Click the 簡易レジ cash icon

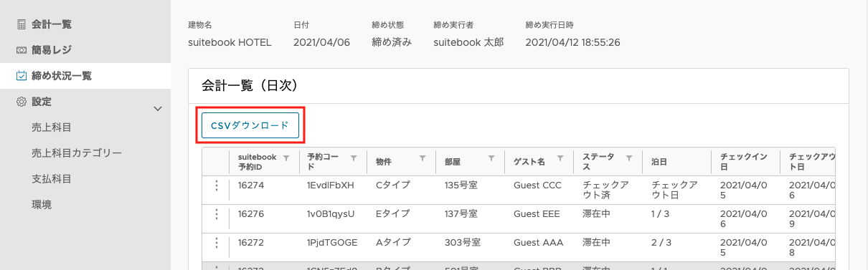pyautogui.click(x=22, y=50)
